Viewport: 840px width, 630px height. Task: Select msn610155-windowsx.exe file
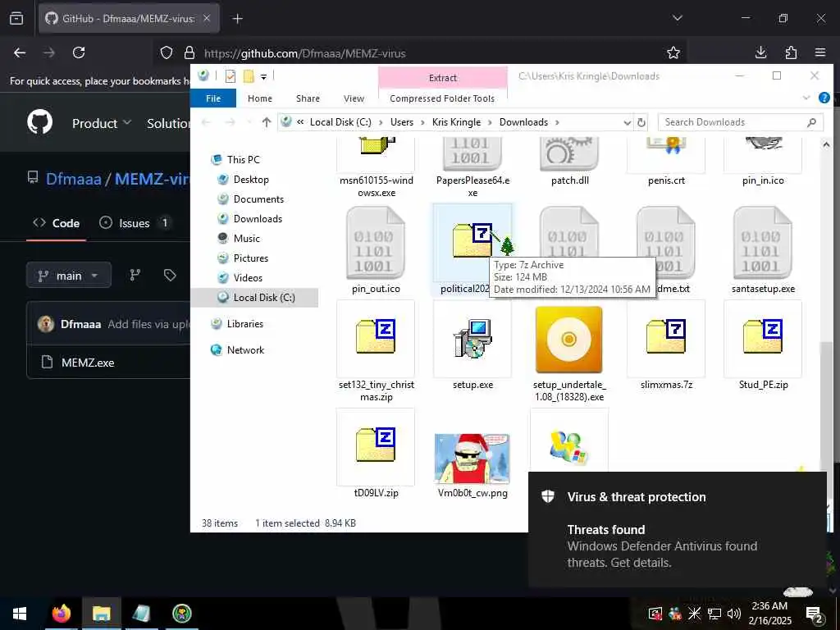pos(376,167)
